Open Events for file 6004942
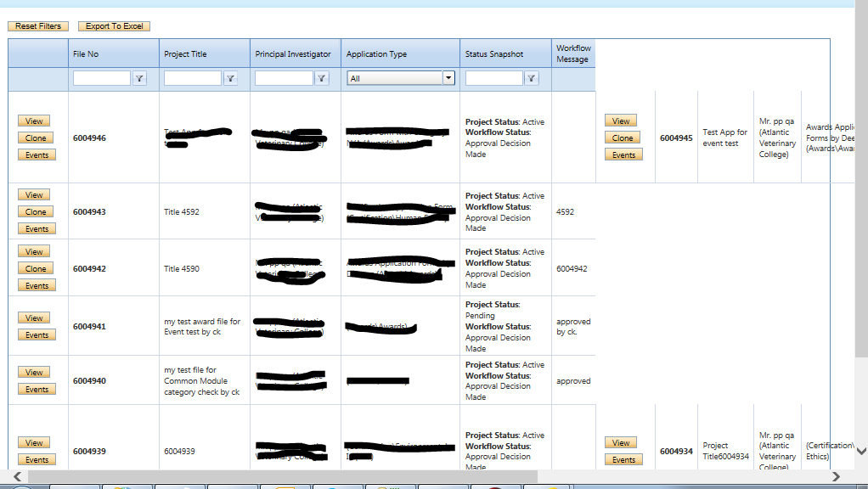The image size is (868, 489). click(x=37, y=286)
